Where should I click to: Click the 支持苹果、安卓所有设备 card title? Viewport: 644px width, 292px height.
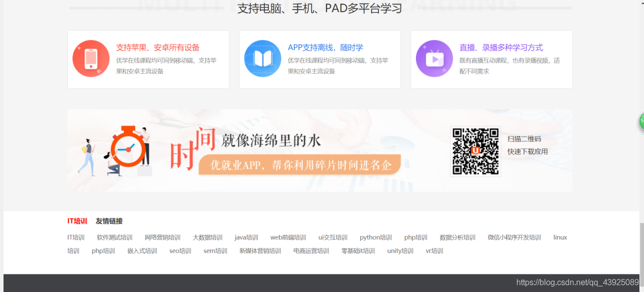pos(158,48)
